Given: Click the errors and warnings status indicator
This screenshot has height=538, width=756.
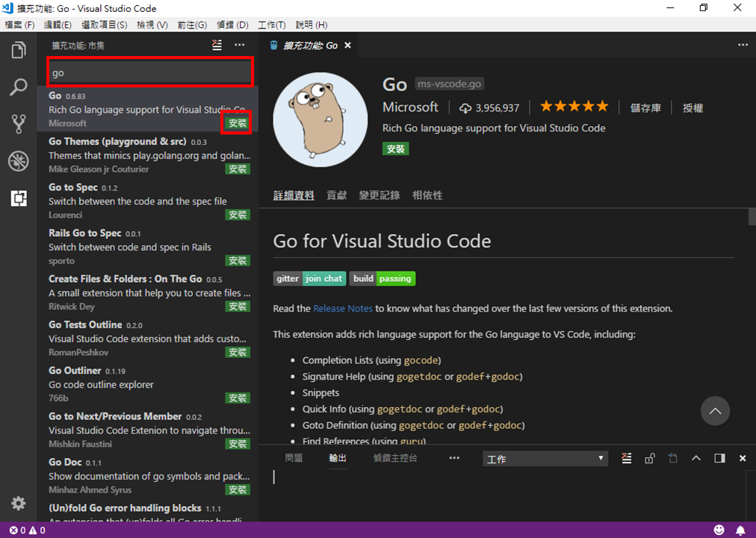Looking at the screenshot, I should (27, 531).
